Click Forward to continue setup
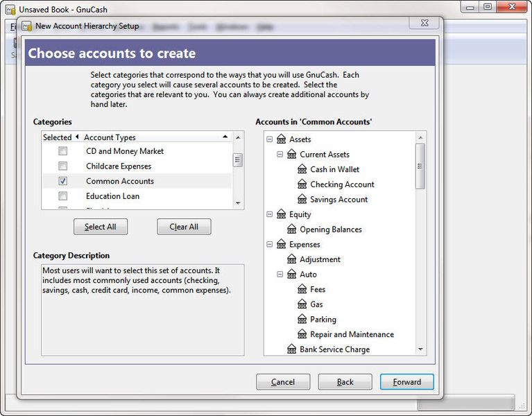Viewport: 532px width, 416px height. click(407, 382)
